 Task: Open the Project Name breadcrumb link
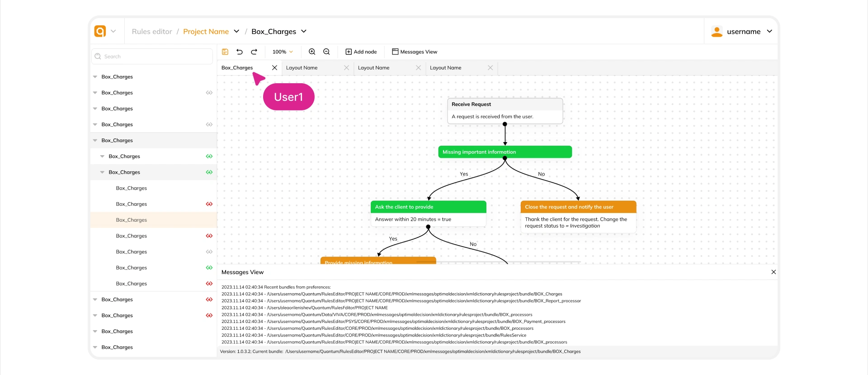(206, 32)
